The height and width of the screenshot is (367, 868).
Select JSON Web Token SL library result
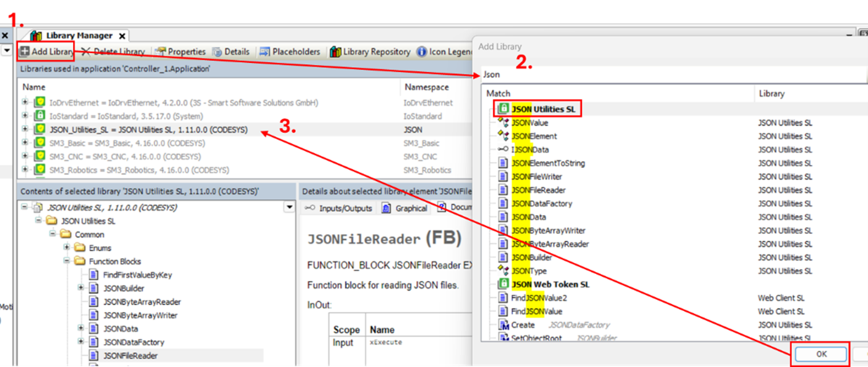pos(550,284)
